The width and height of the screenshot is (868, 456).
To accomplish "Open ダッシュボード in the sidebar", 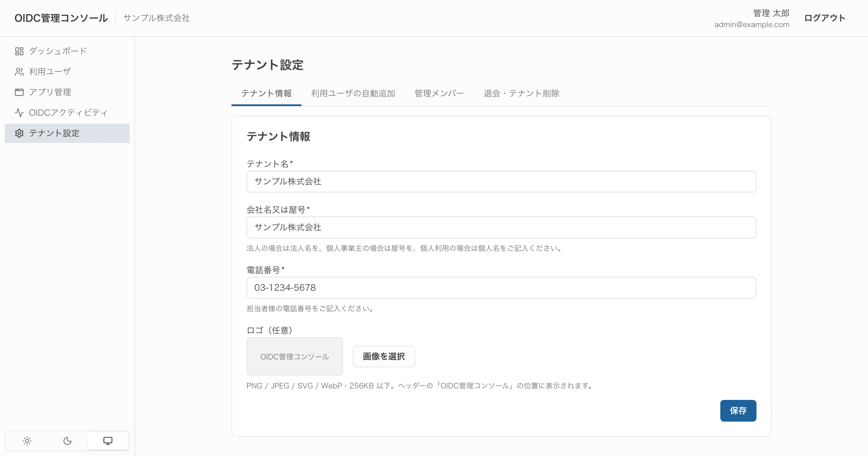I will [67, 51].
